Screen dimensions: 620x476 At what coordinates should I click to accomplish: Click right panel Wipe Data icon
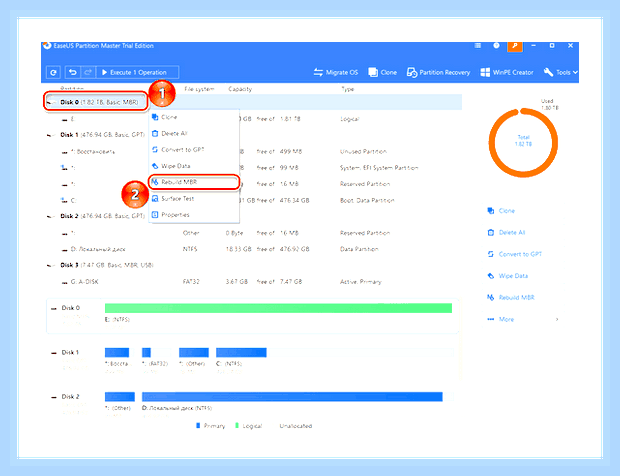[491, 276]
